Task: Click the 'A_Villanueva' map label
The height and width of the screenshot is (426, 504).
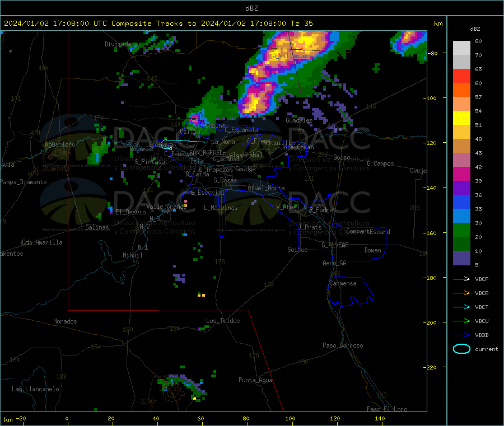Action: [x=292, y=56]
